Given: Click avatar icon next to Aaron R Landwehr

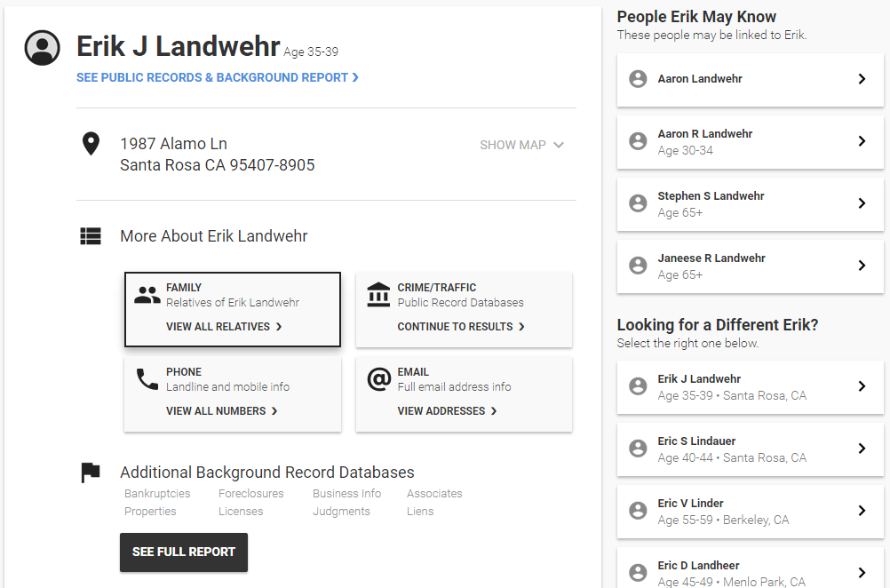Looking at the screenshot, I should [x=638, y=140].
